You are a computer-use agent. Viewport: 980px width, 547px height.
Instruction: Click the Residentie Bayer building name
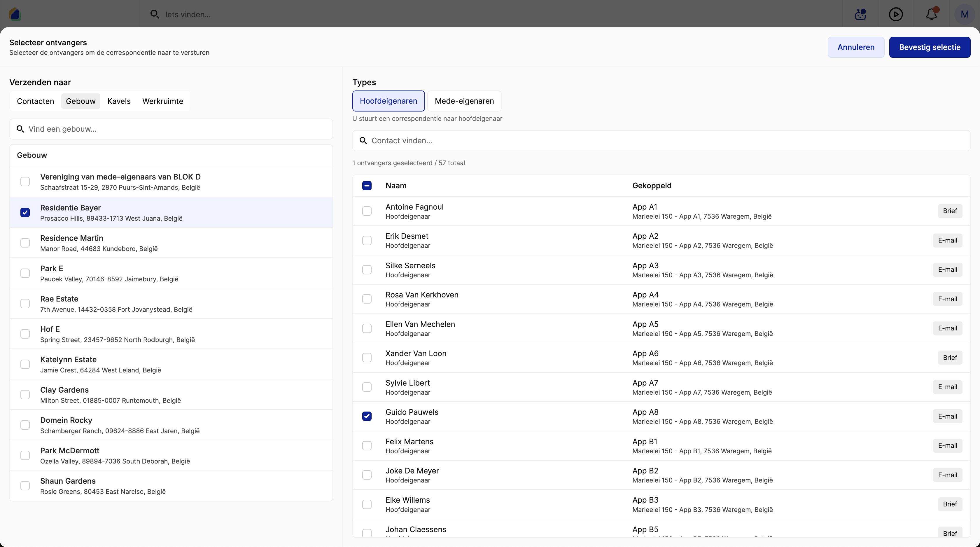(x=70, y=208)
